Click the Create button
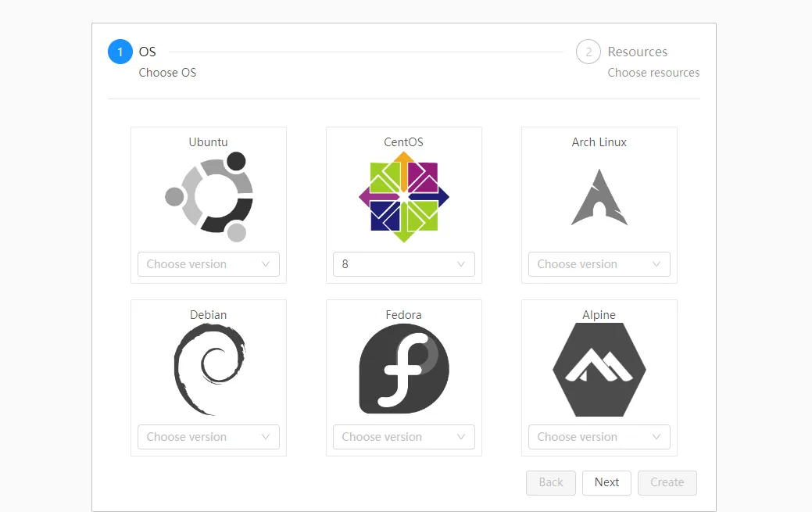 tap(667, 482)
